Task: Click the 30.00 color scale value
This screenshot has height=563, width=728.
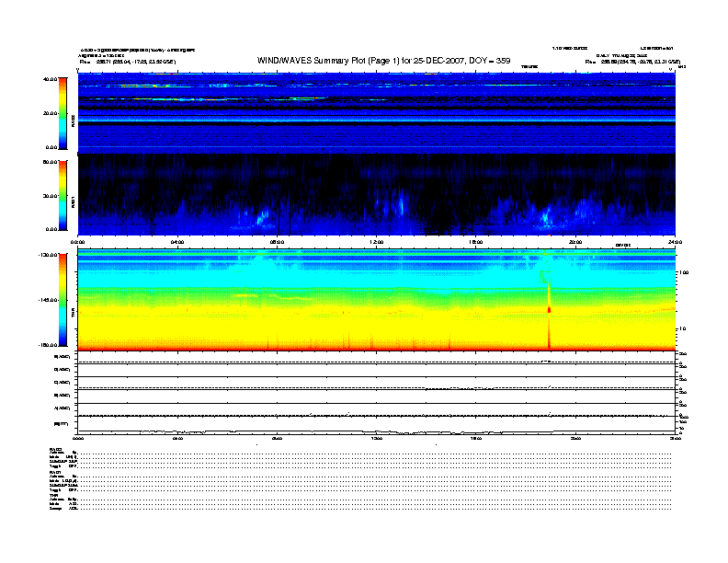Action: pos(50,196)
